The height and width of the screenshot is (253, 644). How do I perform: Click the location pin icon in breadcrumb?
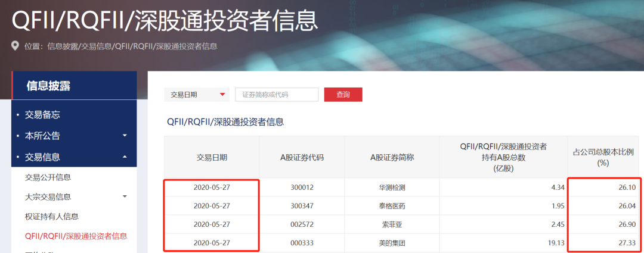pyautogui.click(x=15, y=46)
